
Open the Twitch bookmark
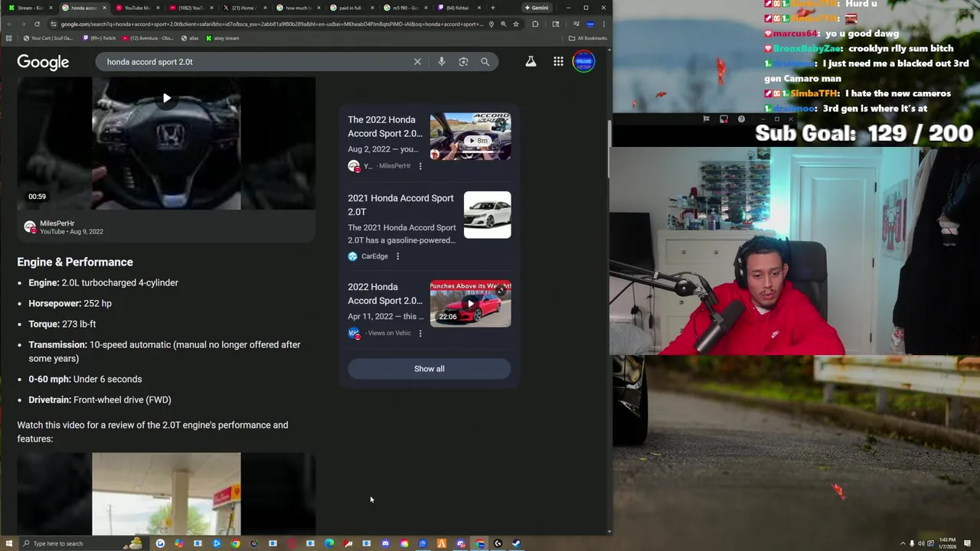pos(99,38)
